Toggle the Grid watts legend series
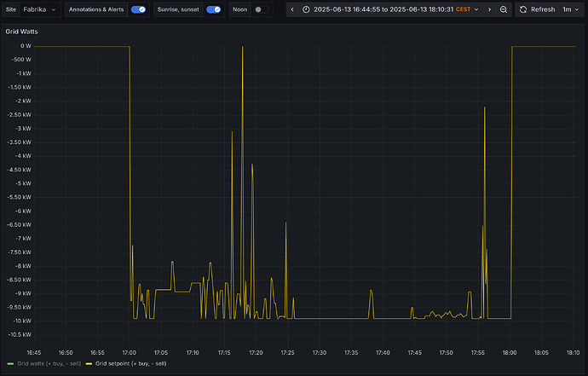Viewport: 588px width, 376px height. [x=49, y=363]
